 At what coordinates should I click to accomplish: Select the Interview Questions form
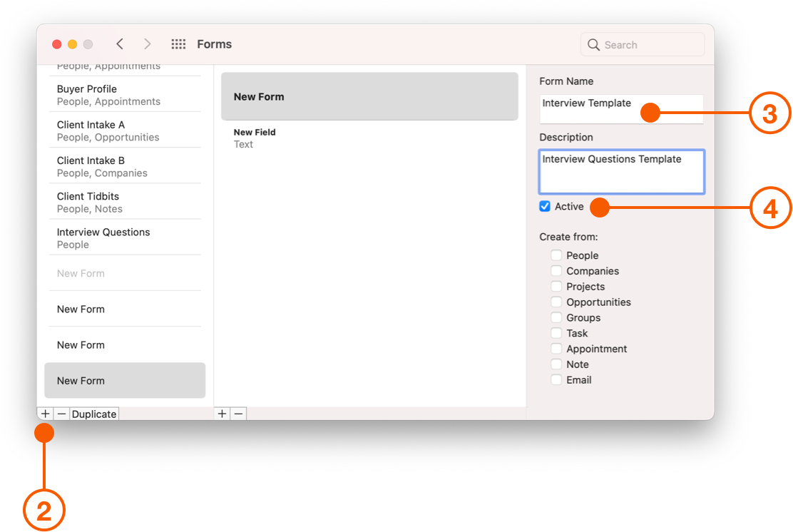point(125,238)
